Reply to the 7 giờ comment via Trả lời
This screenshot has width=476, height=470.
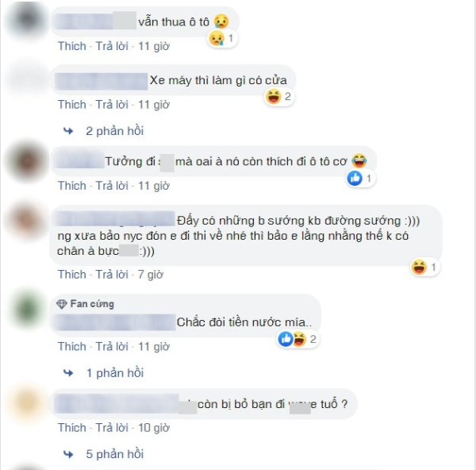pos(112,275)
